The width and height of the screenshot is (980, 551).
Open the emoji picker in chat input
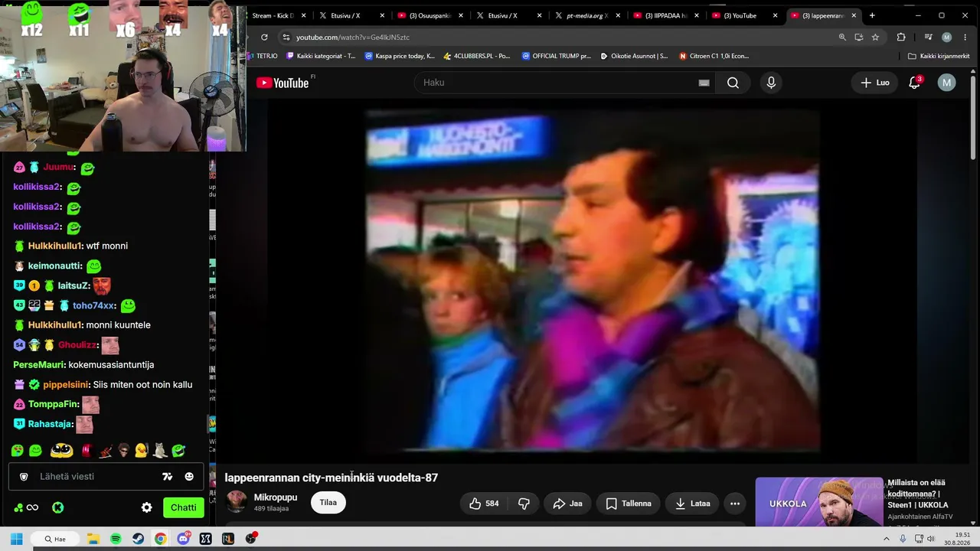[x=189, y=477]
